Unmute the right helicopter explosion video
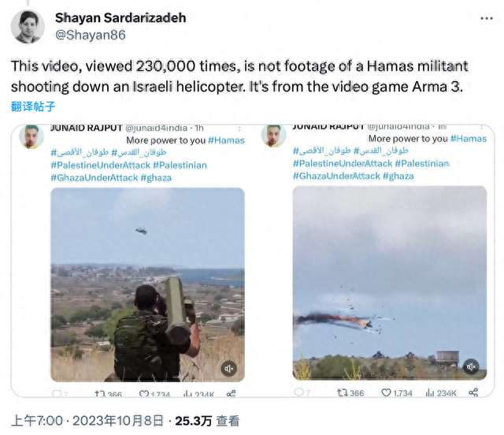Screen dimensions: 504x435 pos(471,366)
